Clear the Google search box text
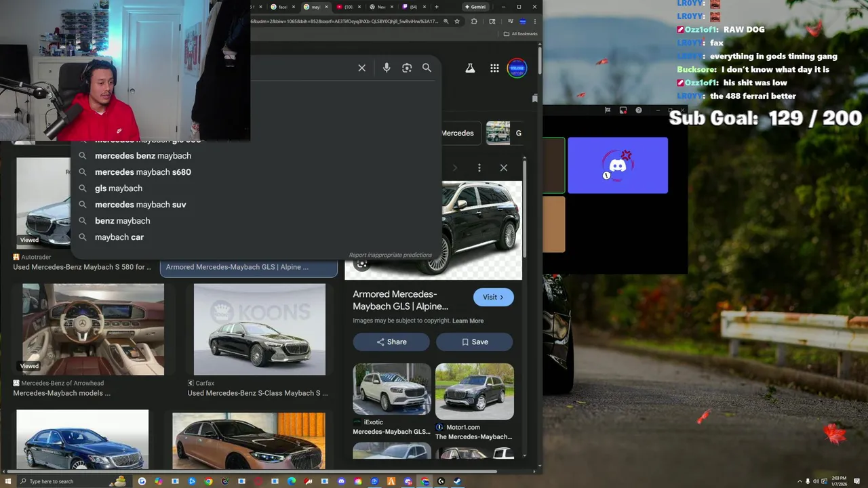This screenshot has height=488, width=868. pyautogui.click(x=361, y=68)
